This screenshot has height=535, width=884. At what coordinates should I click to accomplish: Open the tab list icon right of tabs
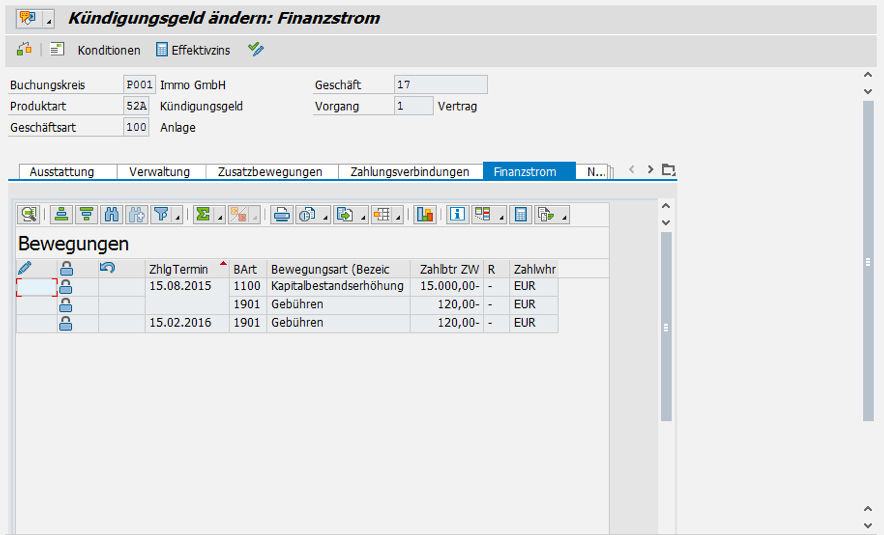pos(669,170)
